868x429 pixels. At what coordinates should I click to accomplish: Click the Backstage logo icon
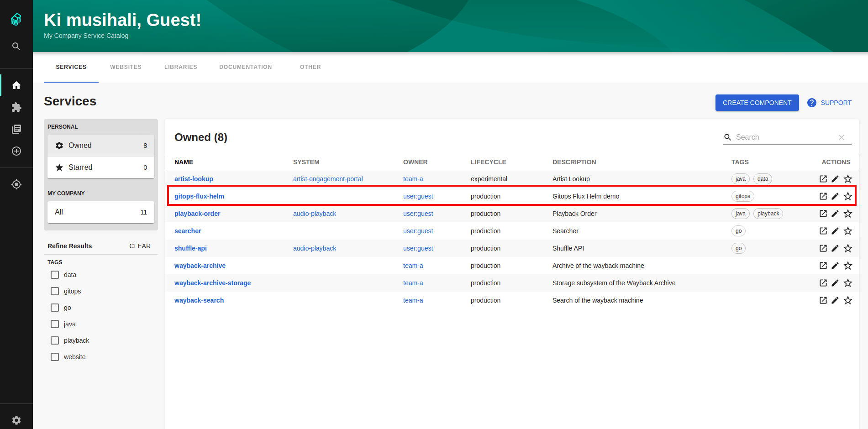[x=16, y=19]
